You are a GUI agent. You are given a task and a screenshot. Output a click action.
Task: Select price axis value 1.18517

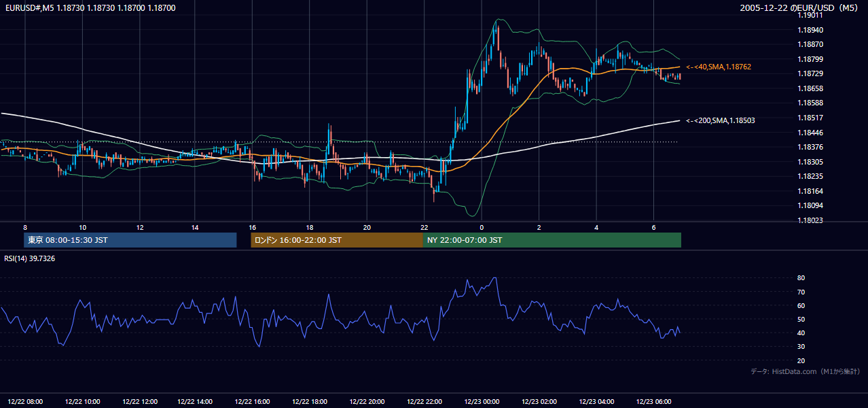point(811,118)
